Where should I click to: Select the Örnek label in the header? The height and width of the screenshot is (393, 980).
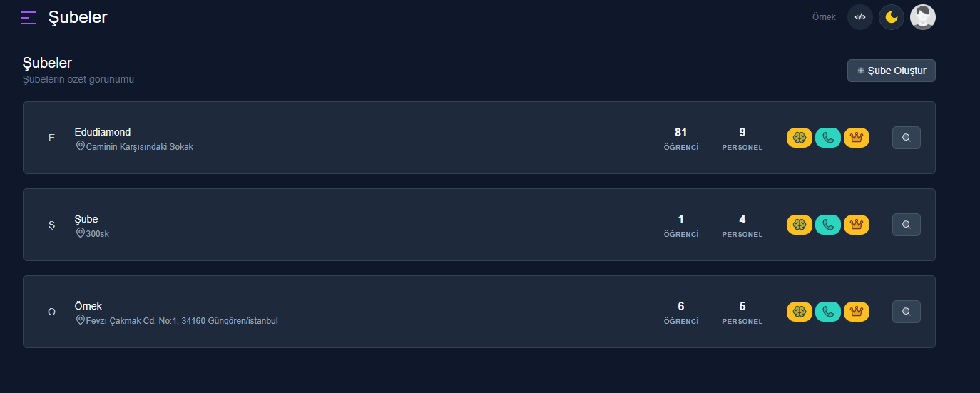pyautogui.click(x=824, y=17)
